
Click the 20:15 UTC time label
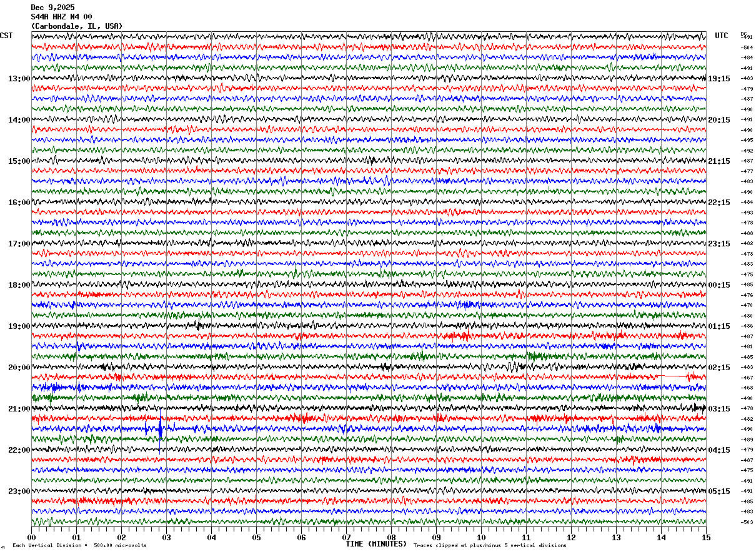[719, 120]
